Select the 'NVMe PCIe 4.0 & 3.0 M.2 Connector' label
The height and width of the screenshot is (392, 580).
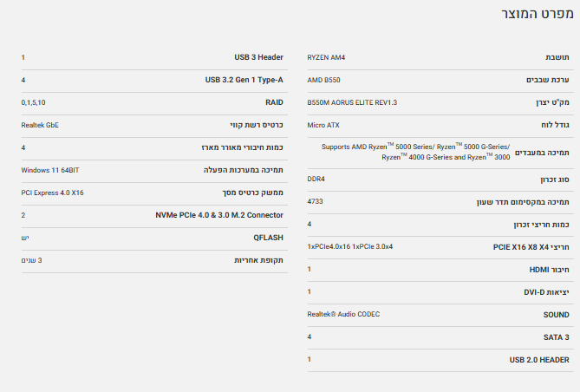tap(217, 214)
